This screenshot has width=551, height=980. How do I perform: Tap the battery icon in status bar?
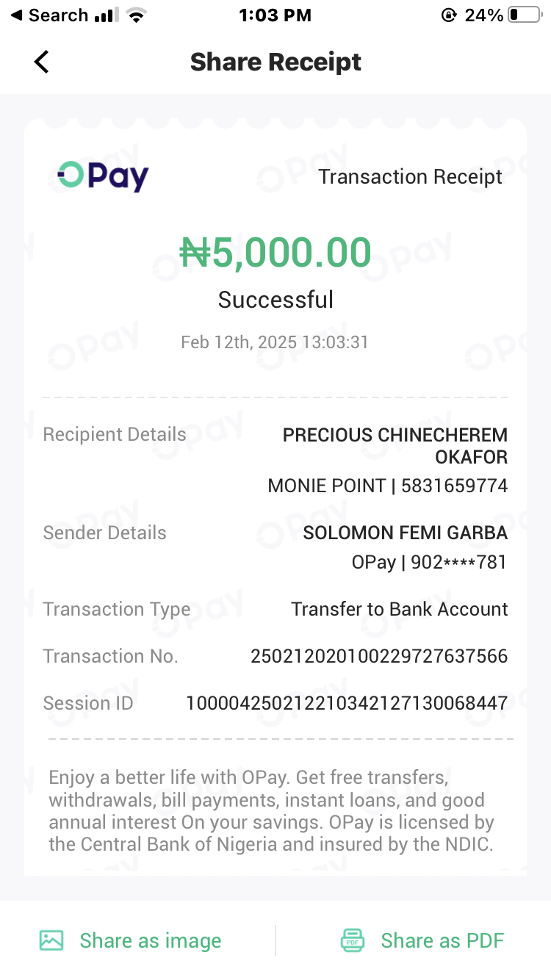coord(525,15)
